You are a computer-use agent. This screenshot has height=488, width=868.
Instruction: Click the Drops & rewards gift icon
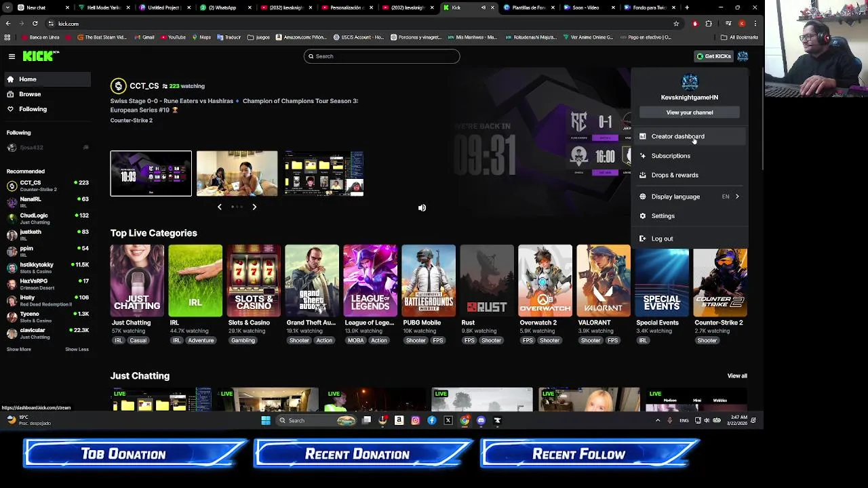pos(643,175)
